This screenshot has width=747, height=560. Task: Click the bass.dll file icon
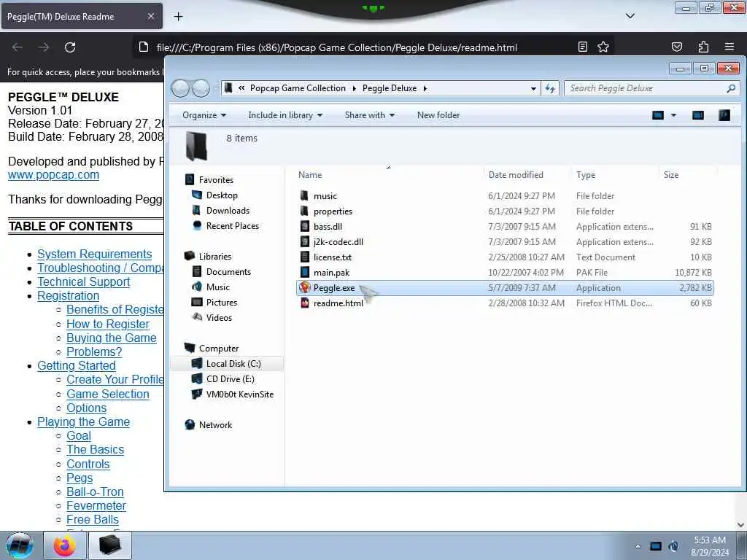305,226
